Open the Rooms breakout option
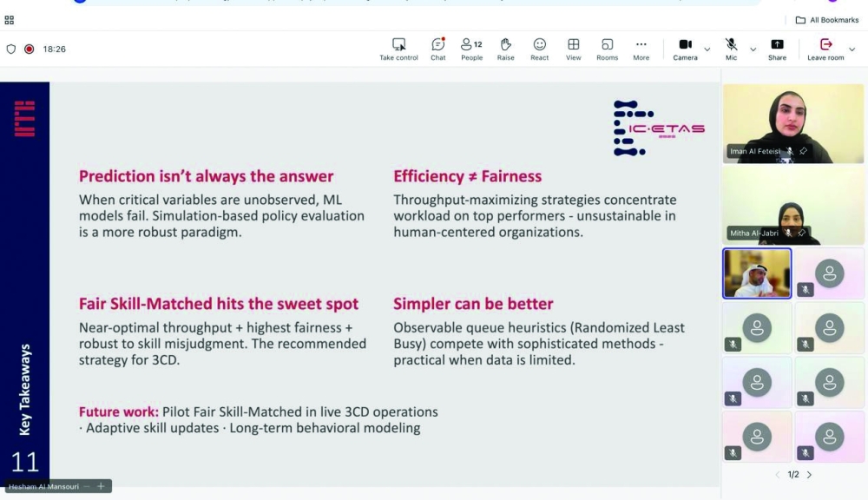The width and height of the screenshot is (868, 500). (x=607, y=49)
